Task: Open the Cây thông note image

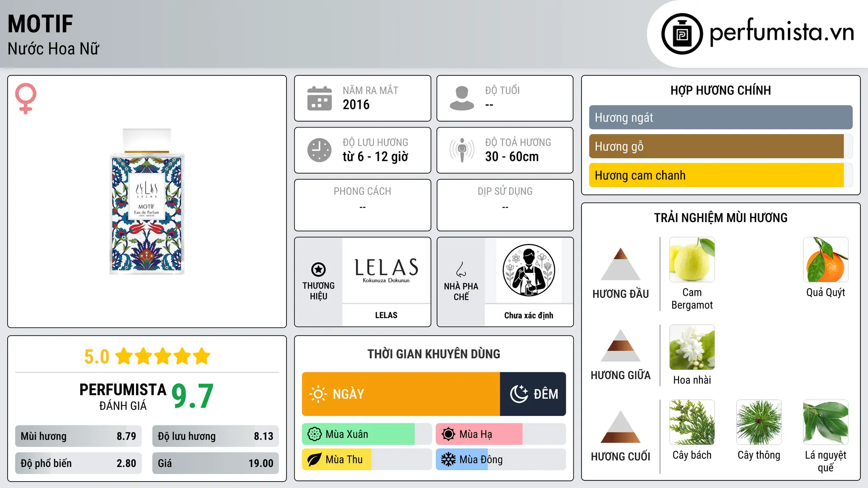Action: [x=759, y=422]
